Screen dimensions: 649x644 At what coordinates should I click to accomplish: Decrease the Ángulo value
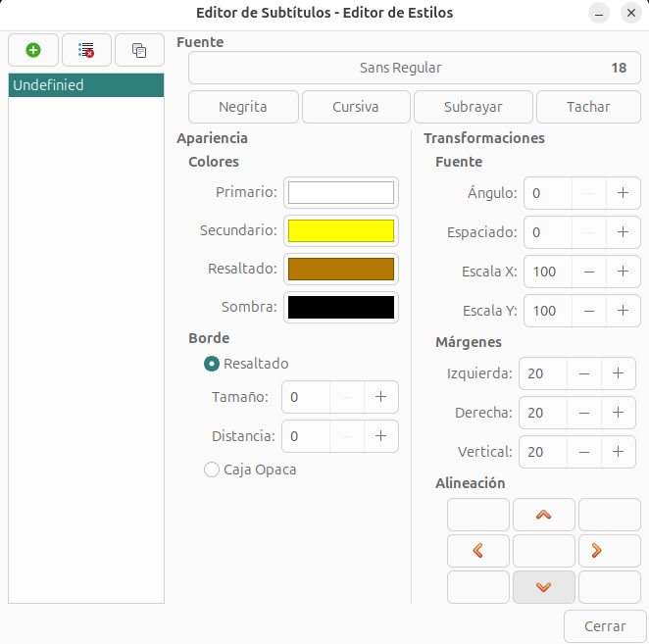(x=589, y=193)
